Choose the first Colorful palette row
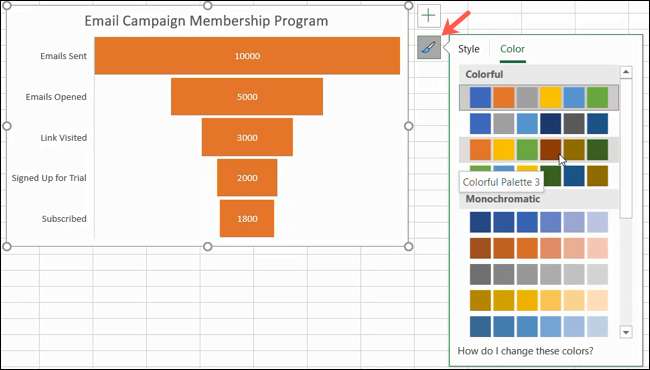Screen dimensions: 650x370 (539, 98)
